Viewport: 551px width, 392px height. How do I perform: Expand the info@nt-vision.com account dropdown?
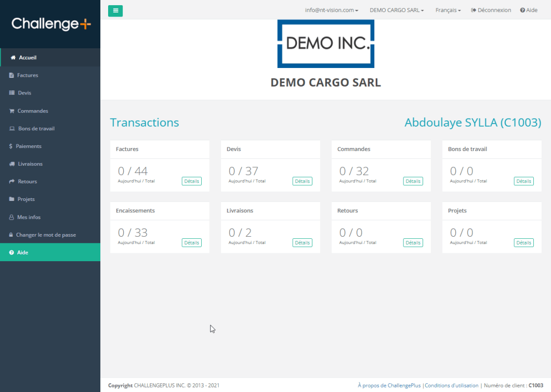coord(332,10)
